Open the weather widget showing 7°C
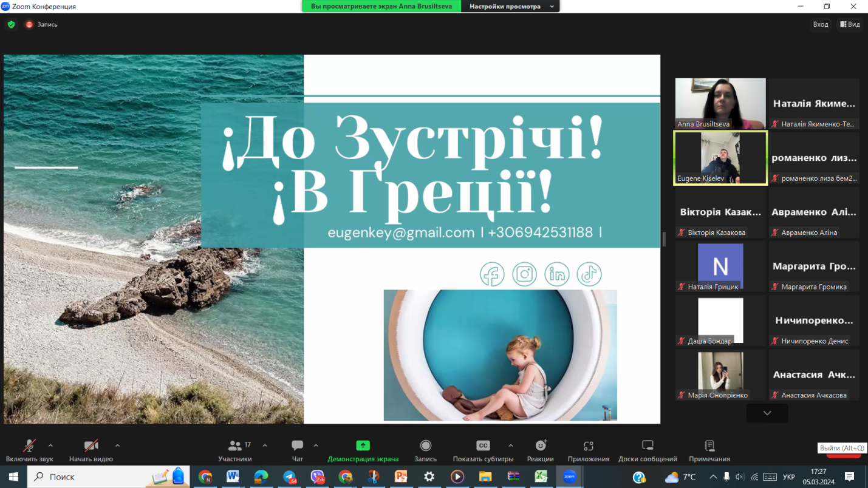This screenshot has width=868, height=488. coord(680,477)
